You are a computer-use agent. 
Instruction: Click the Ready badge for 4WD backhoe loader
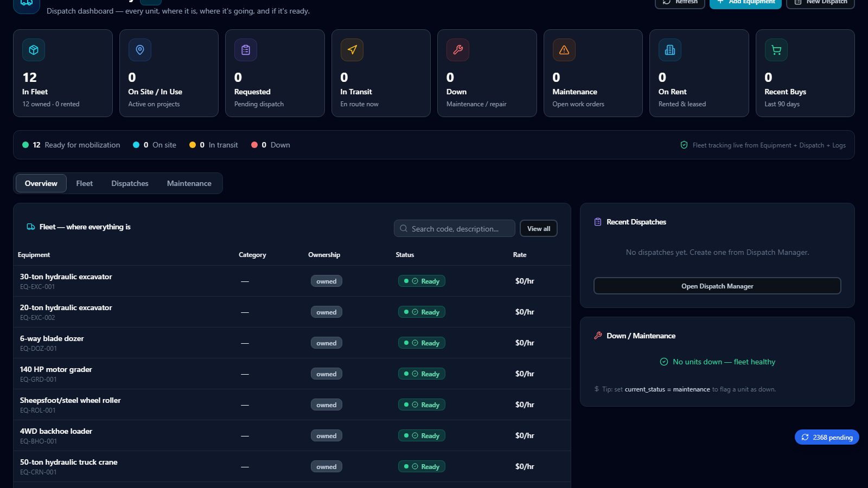click(x=422, y=435)
